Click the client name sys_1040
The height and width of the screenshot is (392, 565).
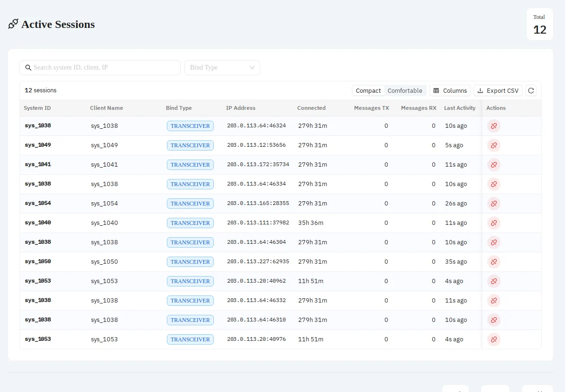coord(104,223)
